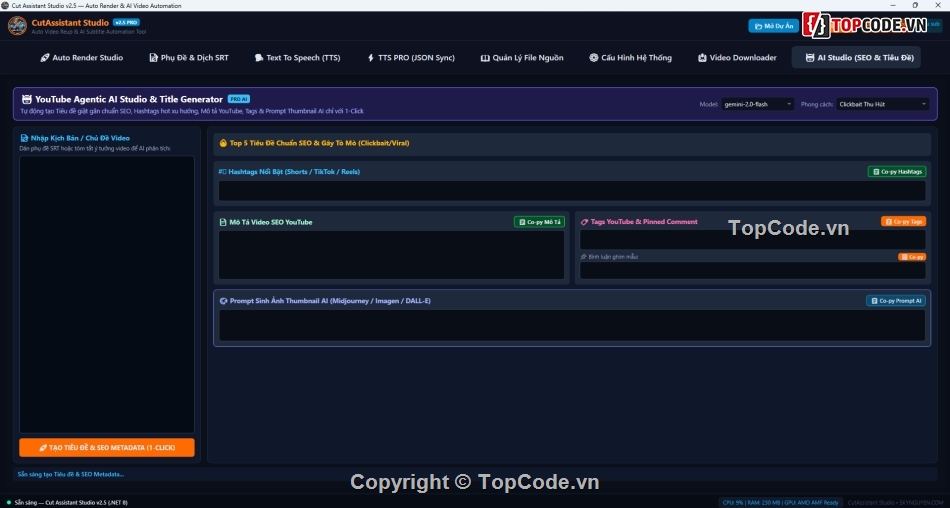Viewport: 950px width, 508px height.
Task: Open Quản Lý File Nguồn tab
Action: tap(522, 58)
